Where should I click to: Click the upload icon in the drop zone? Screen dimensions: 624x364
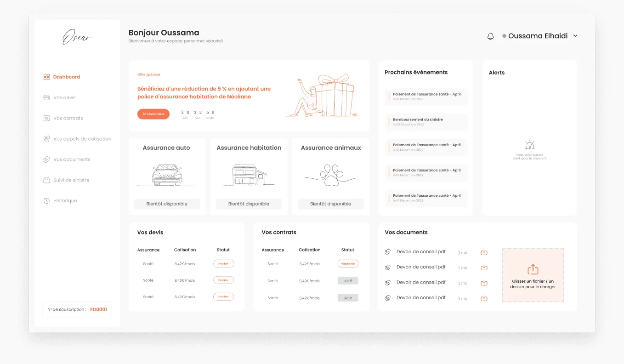pos(533,269)
